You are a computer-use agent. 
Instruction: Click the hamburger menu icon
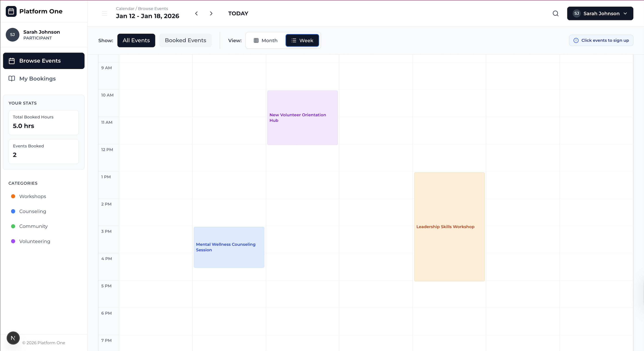click(104, 13)
